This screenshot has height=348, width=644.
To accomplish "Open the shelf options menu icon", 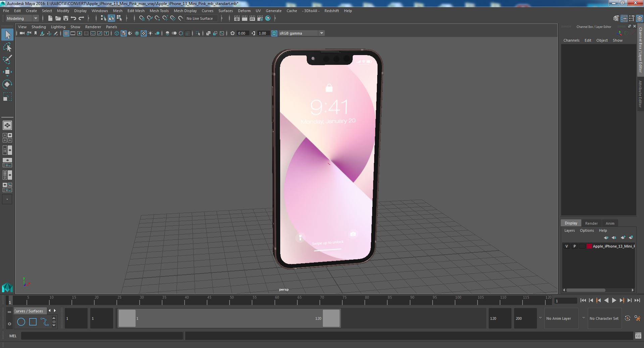I will click(x=9, y=324).
